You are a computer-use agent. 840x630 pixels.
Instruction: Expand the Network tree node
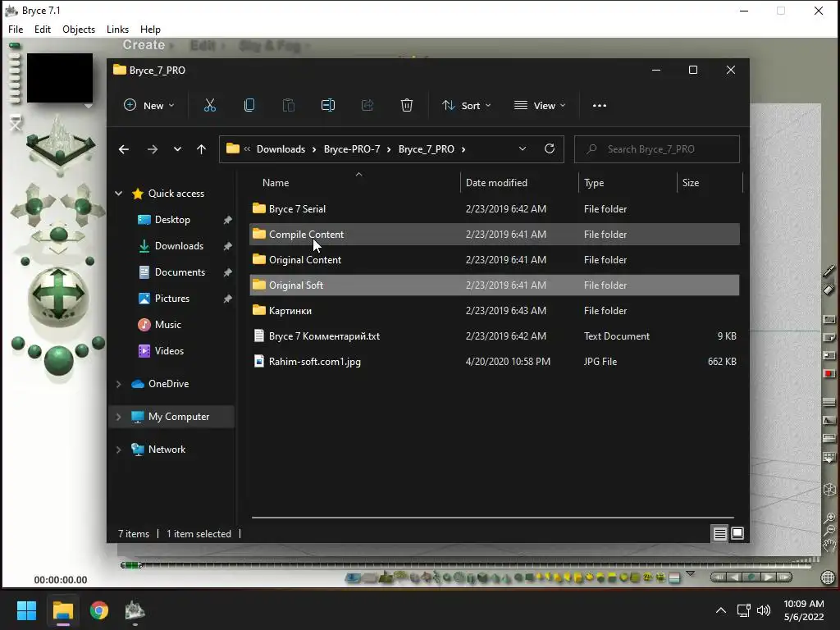pos(118,450)
